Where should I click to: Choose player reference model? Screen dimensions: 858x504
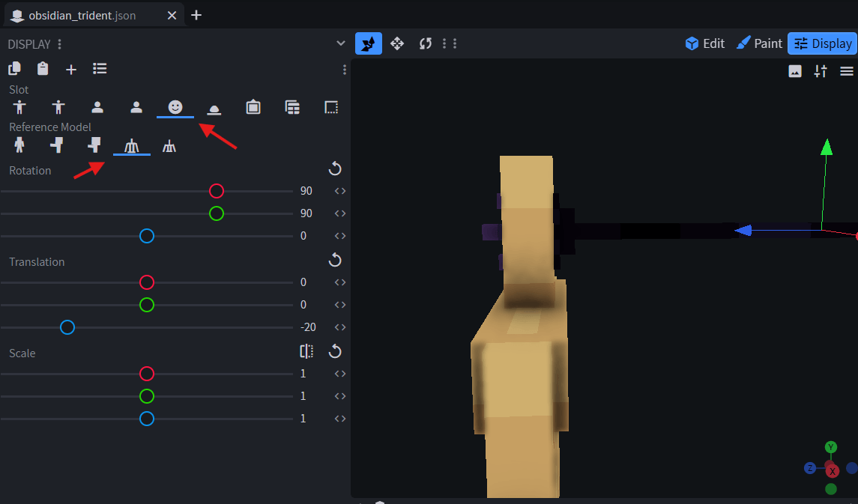19,145
